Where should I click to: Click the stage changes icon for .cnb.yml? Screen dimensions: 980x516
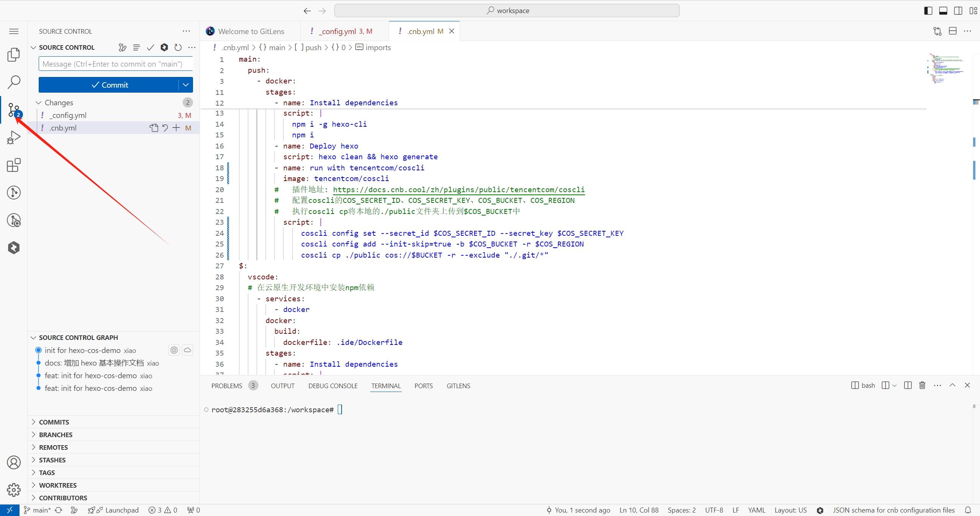pos(176,128)
